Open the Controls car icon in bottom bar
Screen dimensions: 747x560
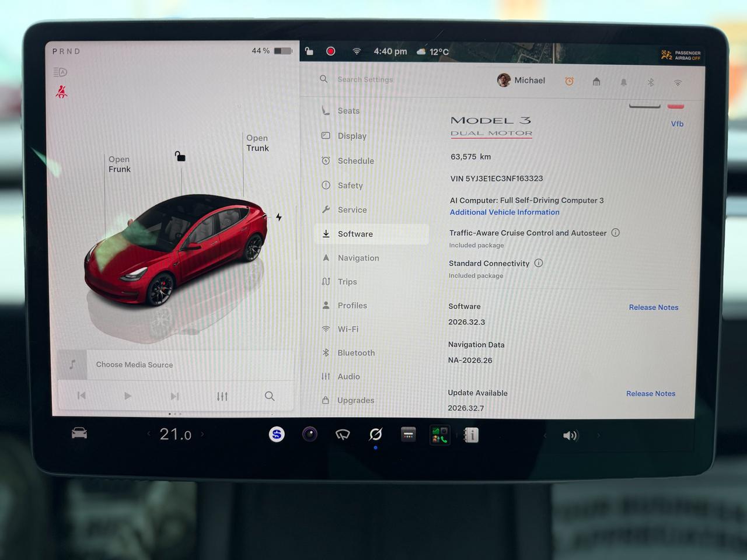79,433
